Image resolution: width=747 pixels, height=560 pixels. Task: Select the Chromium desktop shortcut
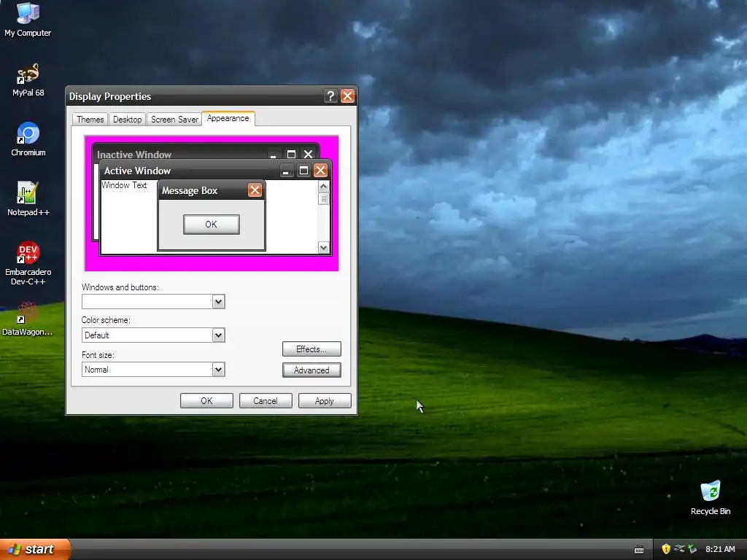point(28,139)
